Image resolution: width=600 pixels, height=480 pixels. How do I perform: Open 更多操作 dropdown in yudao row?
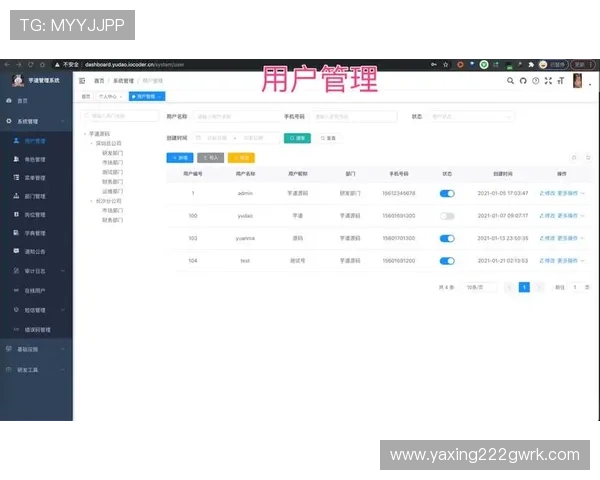(x=571, y=216)
